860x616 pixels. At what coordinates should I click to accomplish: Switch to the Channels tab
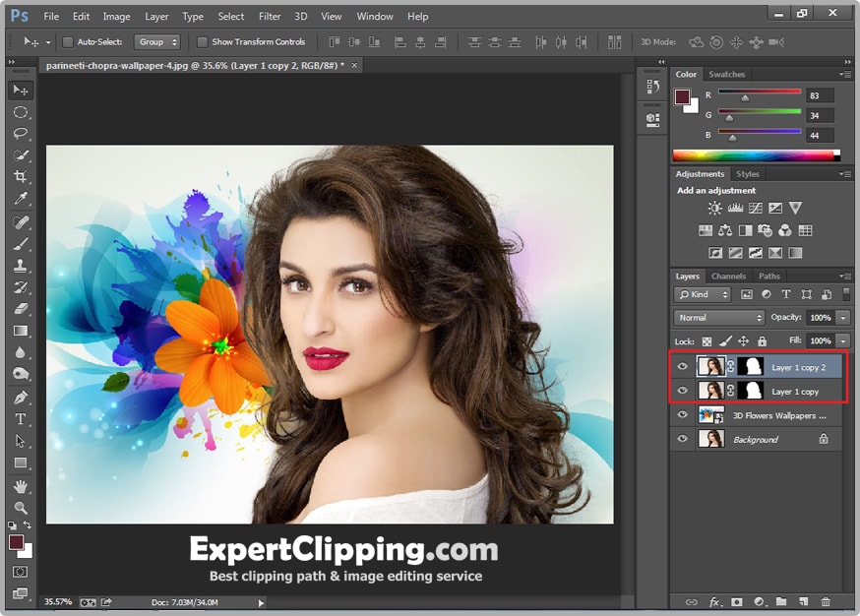[x=728, y=277]
